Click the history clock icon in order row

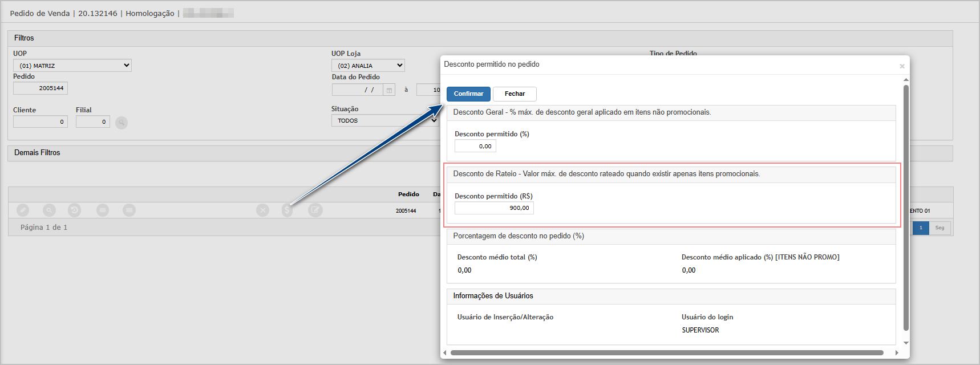tap(74, 210)
